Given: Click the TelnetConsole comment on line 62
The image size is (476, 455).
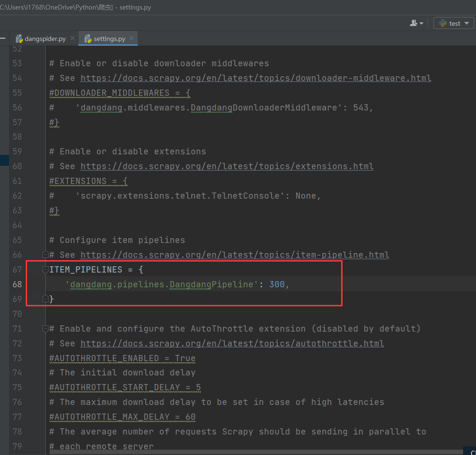Looking at the screenshot, I should 185,196.
